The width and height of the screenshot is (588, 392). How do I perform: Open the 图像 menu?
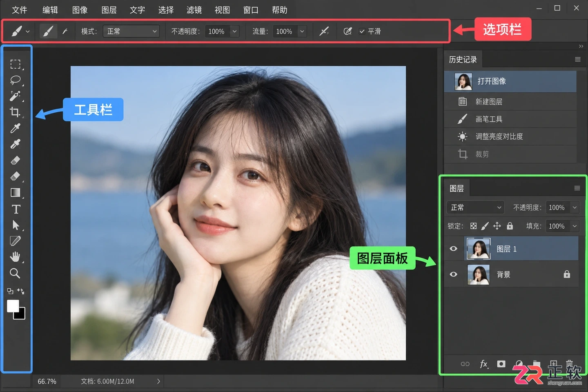click(x=80, y=10)
